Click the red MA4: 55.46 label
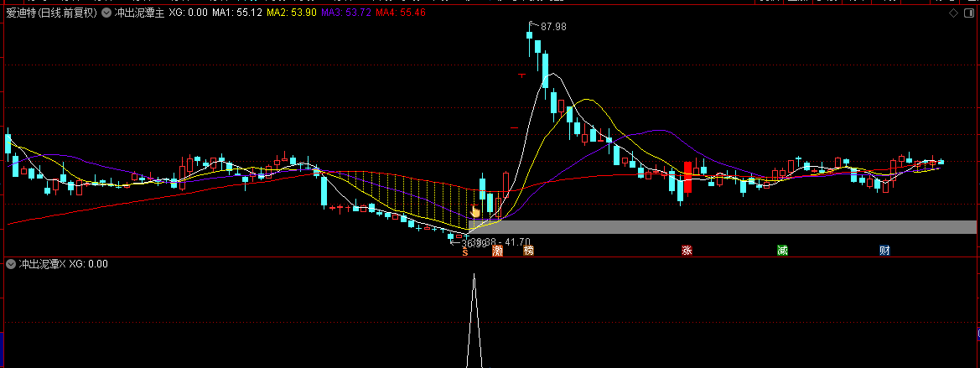Screen dimensions: 980x368 402,13
